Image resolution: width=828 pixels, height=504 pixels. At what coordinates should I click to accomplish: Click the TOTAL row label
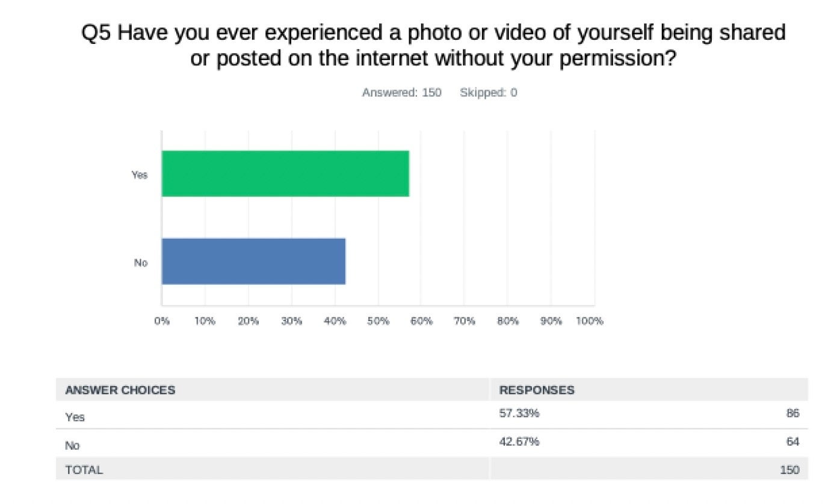[84, 470]
